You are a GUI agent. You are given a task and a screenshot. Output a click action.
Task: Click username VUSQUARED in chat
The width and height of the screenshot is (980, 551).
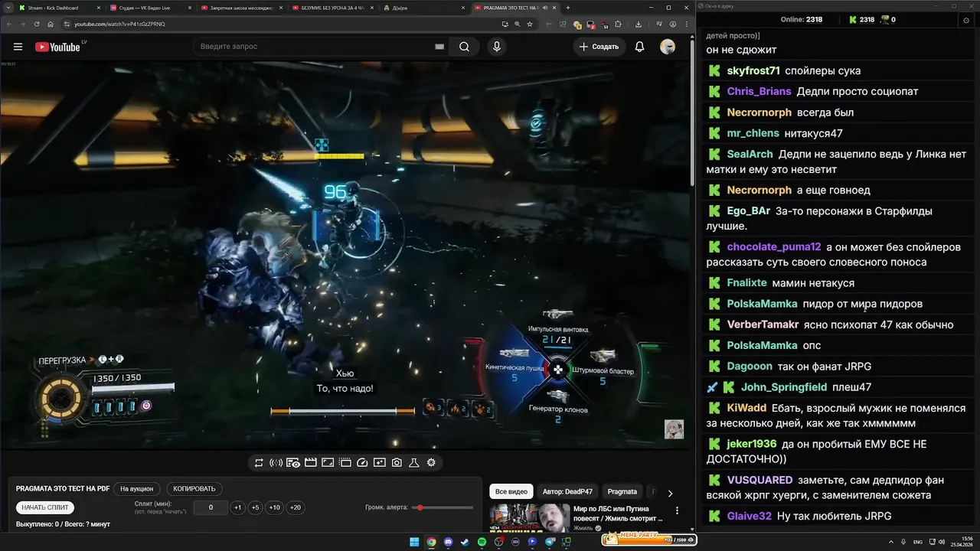[759, 480]
